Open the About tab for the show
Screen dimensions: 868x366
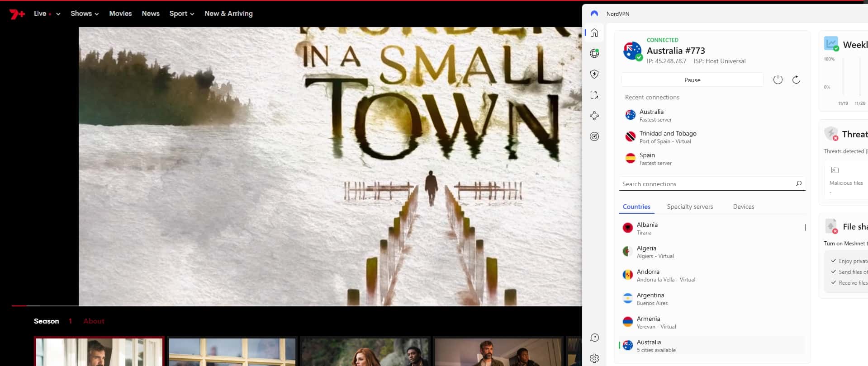[94, 321]
